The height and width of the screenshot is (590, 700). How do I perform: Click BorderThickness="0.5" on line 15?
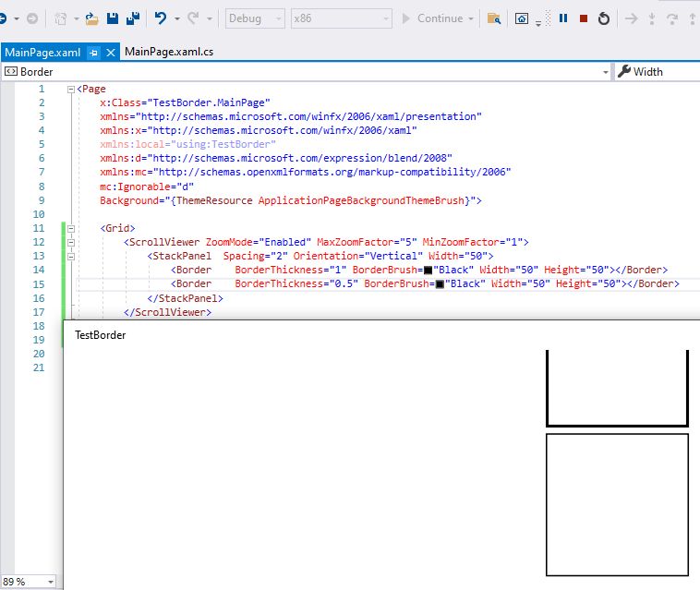point(296,283)
